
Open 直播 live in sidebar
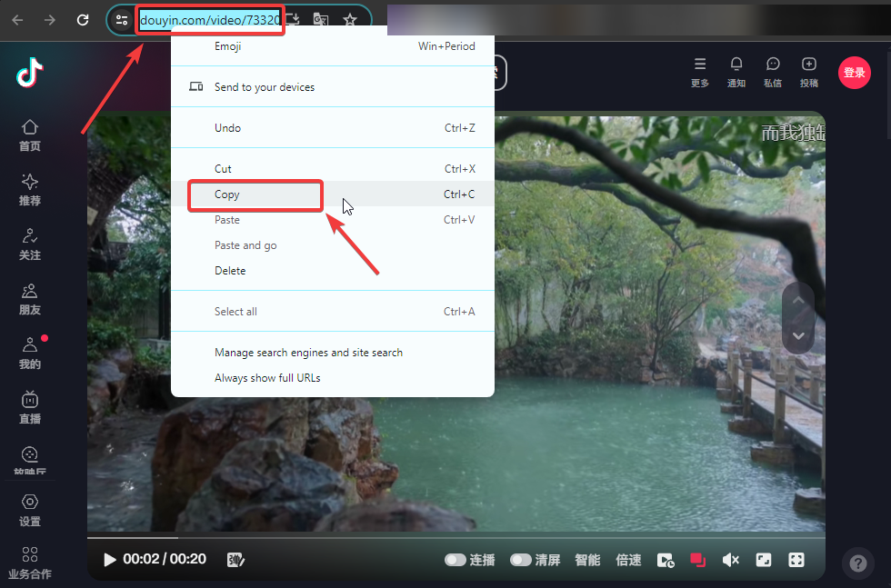(x=29, y=408)
